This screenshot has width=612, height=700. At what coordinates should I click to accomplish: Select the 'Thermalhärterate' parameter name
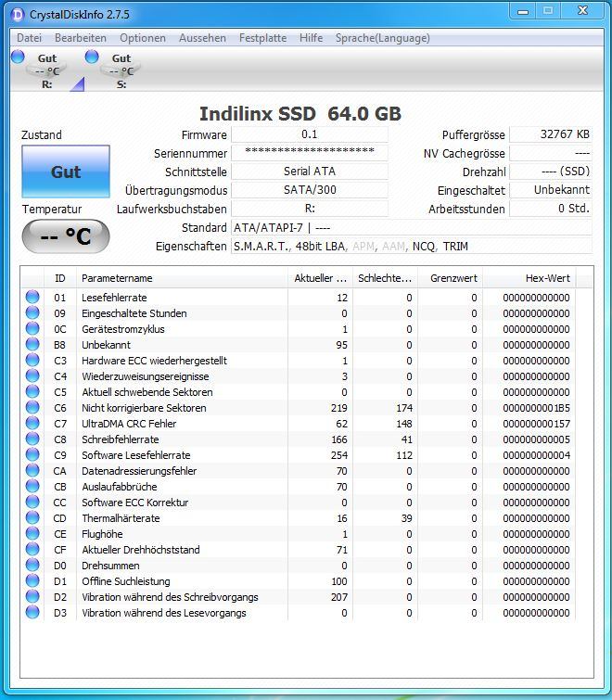coord(121,518)
